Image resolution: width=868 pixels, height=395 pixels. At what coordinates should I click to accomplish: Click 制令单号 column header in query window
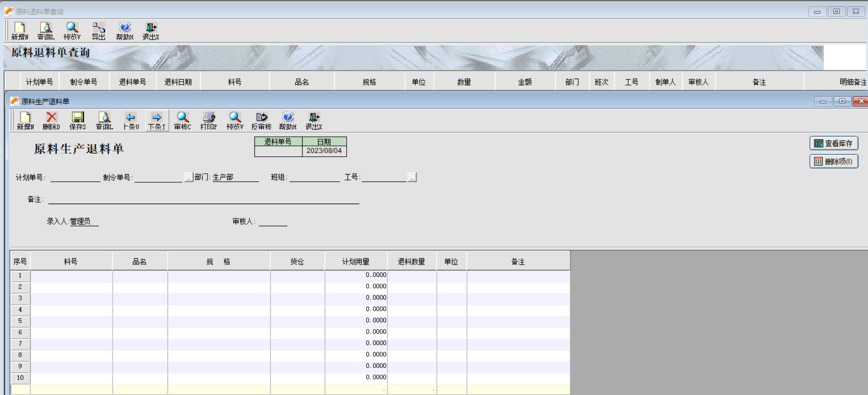pos(84,82)
